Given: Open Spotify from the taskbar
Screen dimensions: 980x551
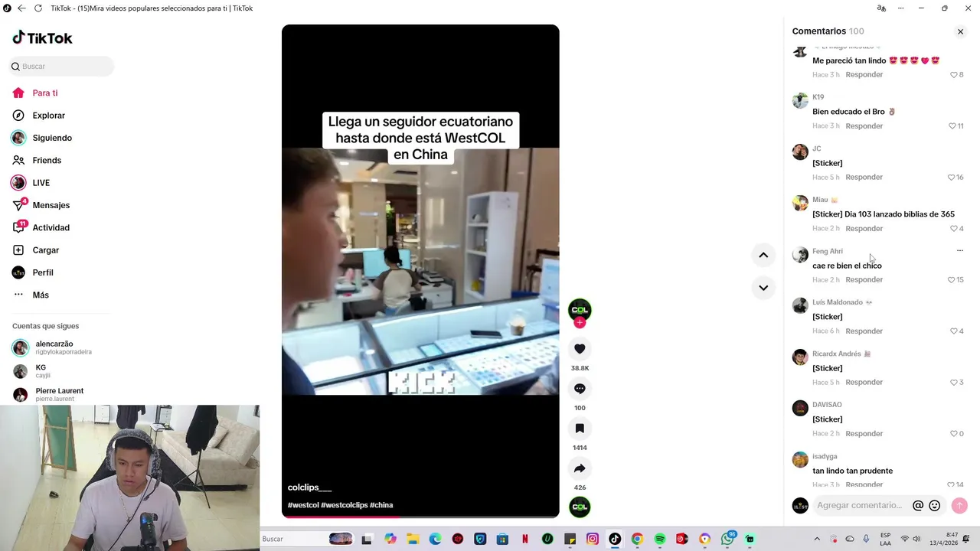Looking at the screenshot, I should coord(660,540).
